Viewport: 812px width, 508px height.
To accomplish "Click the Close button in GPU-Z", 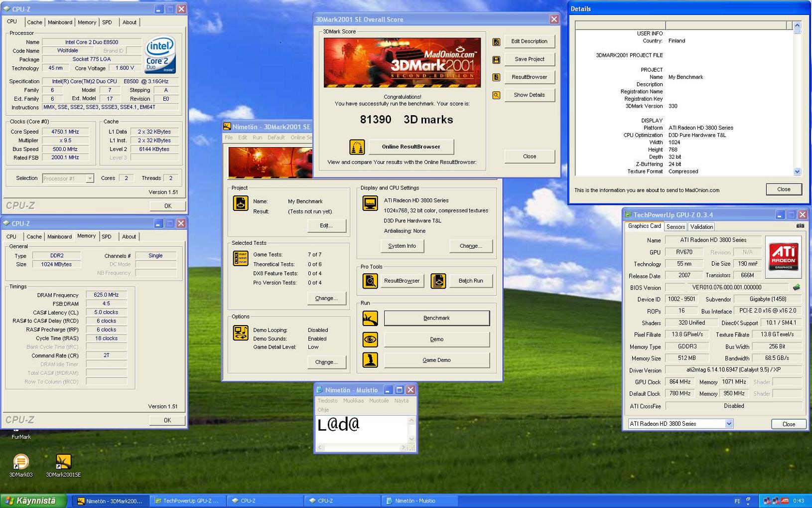I will click(x=789, y=424).
